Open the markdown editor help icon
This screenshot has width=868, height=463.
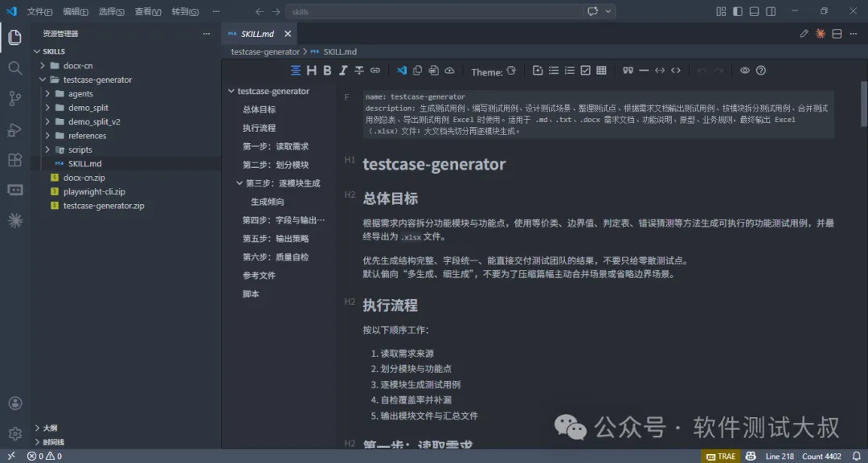[761, 71]
